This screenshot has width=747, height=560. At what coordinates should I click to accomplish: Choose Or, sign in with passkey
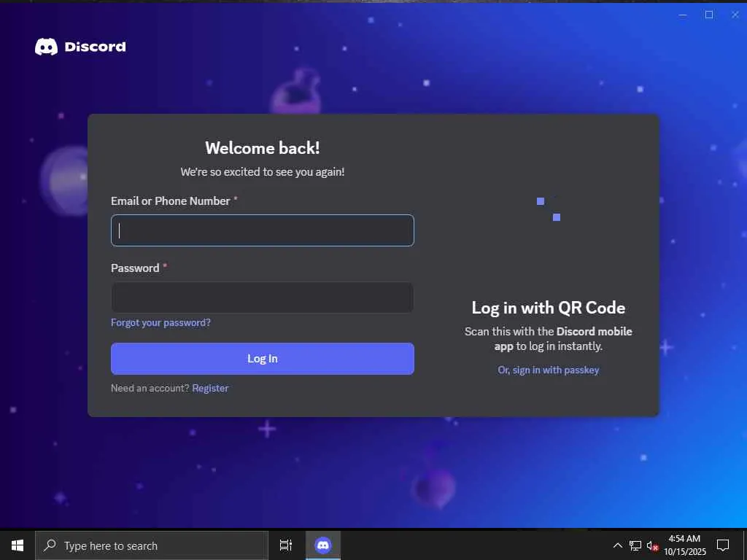549,370
